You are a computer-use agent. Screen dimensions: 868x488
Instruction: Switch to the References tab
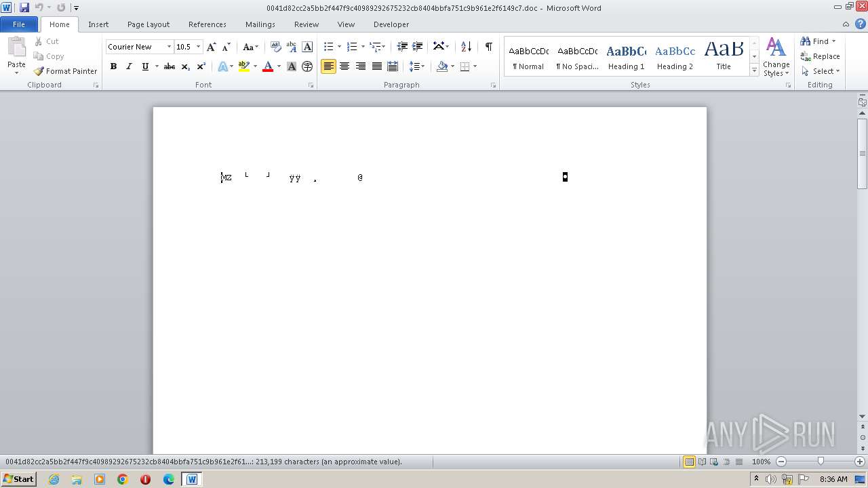click(208, 24)
